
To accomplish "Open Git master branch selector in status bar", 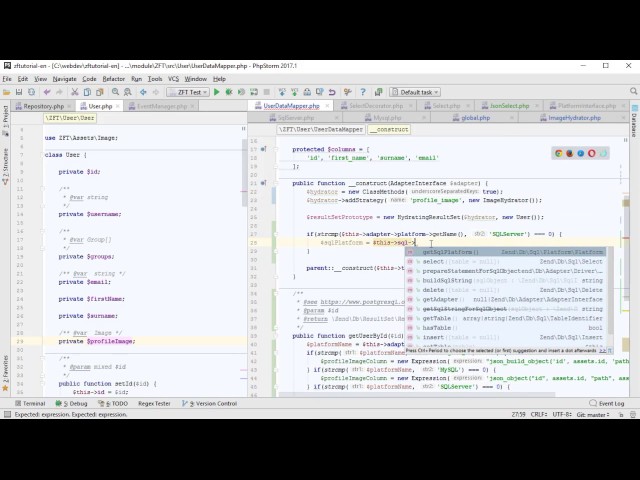I will [593, 414].
